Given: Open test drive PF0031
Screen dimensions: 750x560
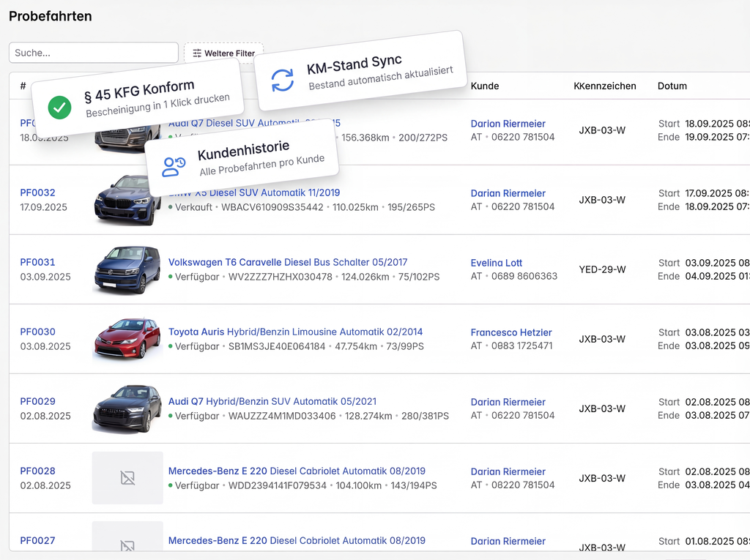Looking at the screenshot, I should 37,262.
